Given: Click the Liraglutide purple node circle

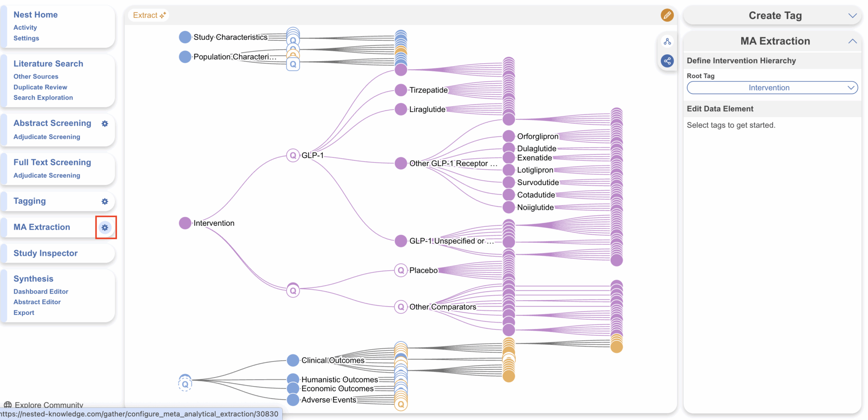Looking at the screenshot, I should coord(401,109).
